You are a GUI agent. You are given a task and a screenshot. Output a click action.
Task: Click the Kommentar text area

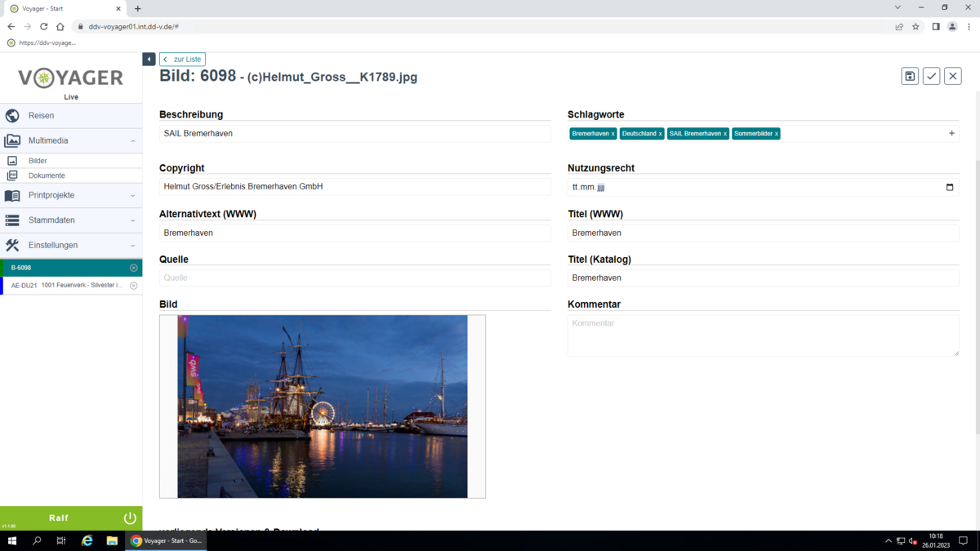pyautogui.click(x=763, y=335)
